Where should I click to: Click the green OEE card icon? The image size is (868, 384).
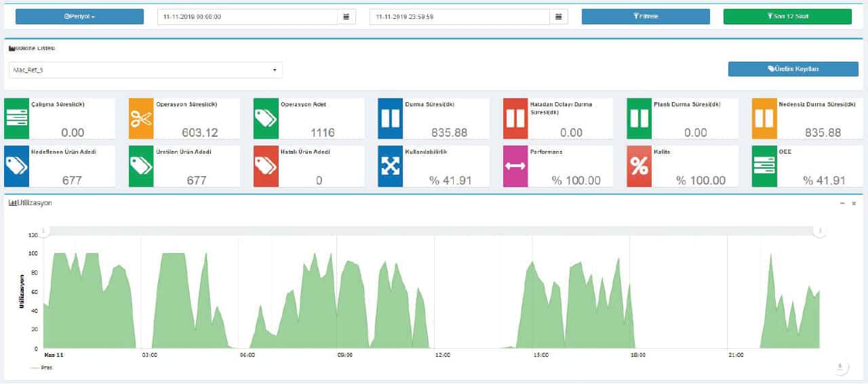pyautogui.click(x=764, y=167)
